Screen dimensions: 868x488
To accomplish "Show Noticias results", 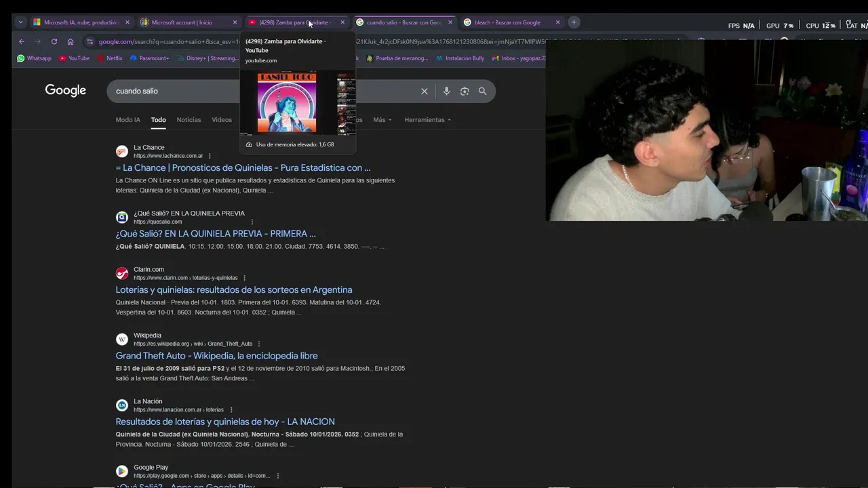I will coord(189,120).
